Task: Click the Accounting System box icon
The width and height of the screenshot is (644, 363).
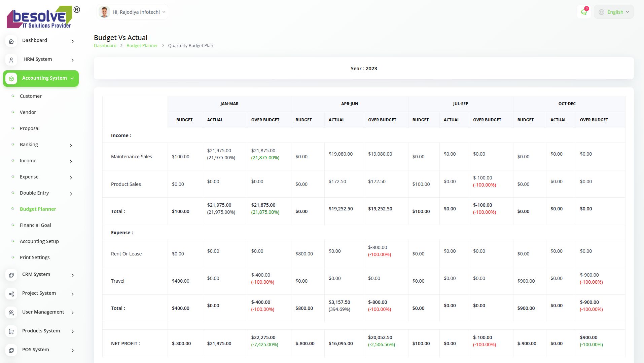Action: pos(11,79)
